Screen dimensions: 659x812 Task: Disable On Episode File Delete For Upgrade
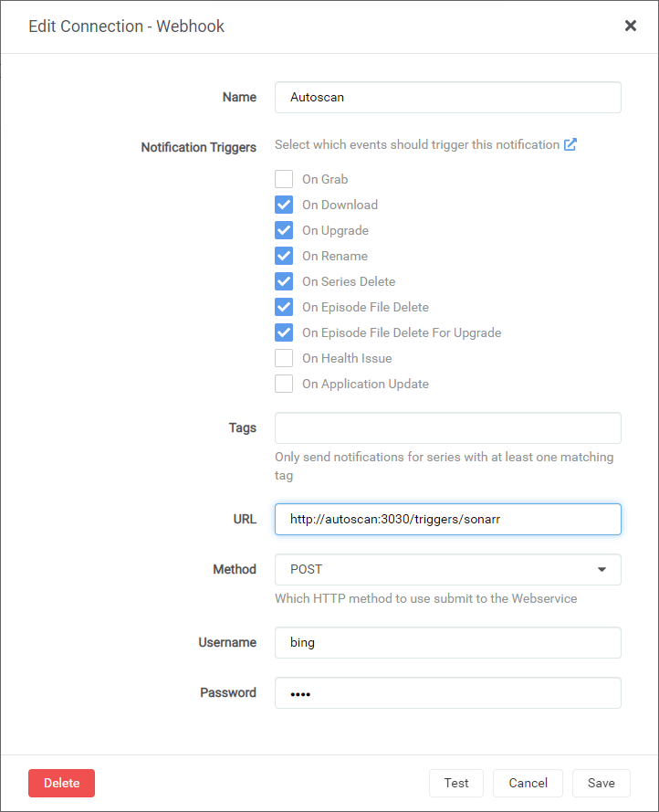coord(284,332)
